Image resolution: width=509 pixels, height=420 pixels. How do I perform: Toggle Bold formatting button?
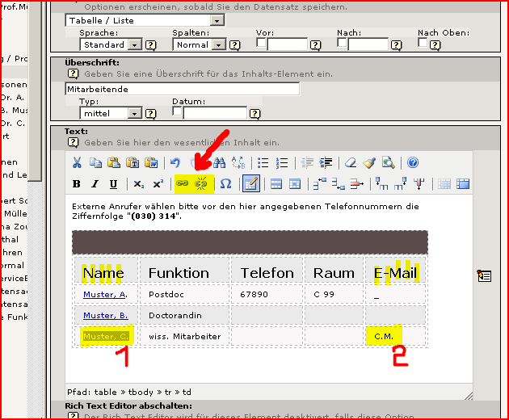tap(77, 184)
